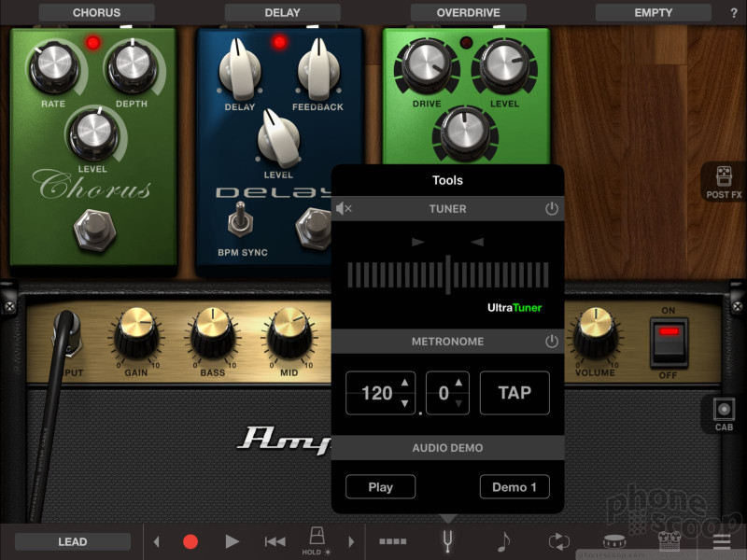This screenshot has width=747, height=560.
Task: Toggle the TUNER power button
Action: click(552, 208)
